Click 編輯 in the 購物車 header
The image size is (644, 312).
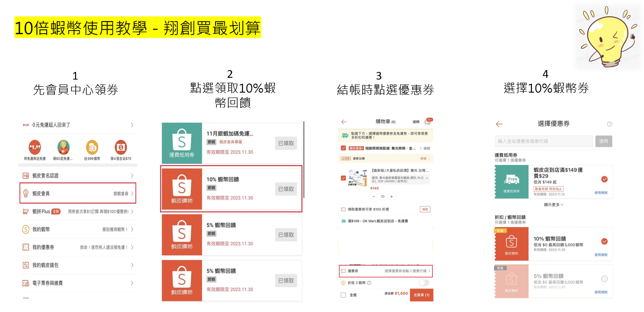(417, 121)
